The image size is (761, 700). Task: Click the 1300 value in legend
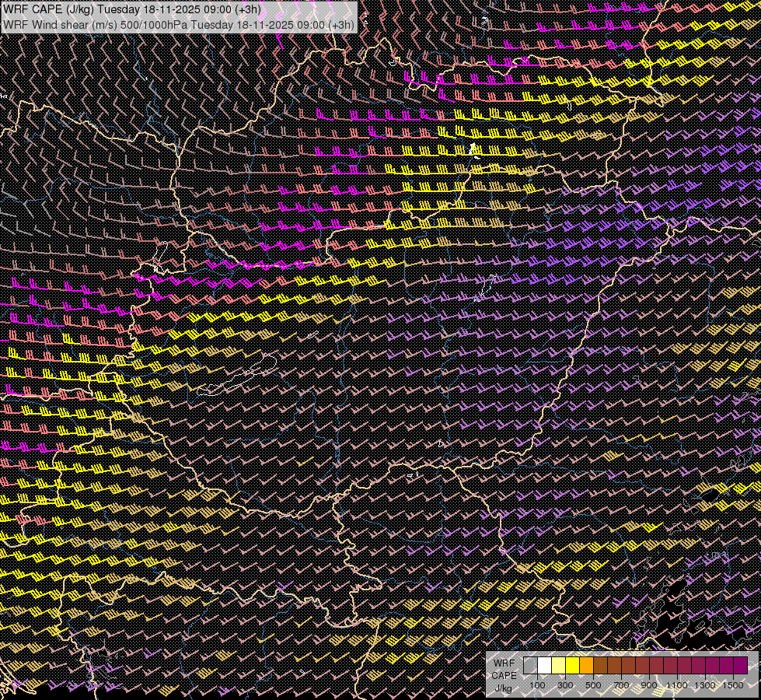pos(705,685)
